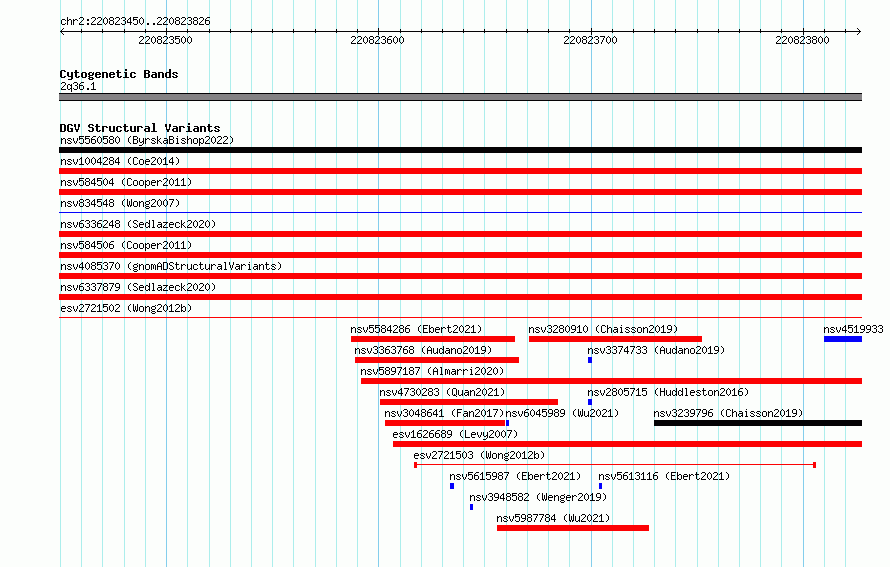The width and height of the screenshot is (890, 567).
Task: Click the 220823800 ruler position
Action: coord(803,40)
